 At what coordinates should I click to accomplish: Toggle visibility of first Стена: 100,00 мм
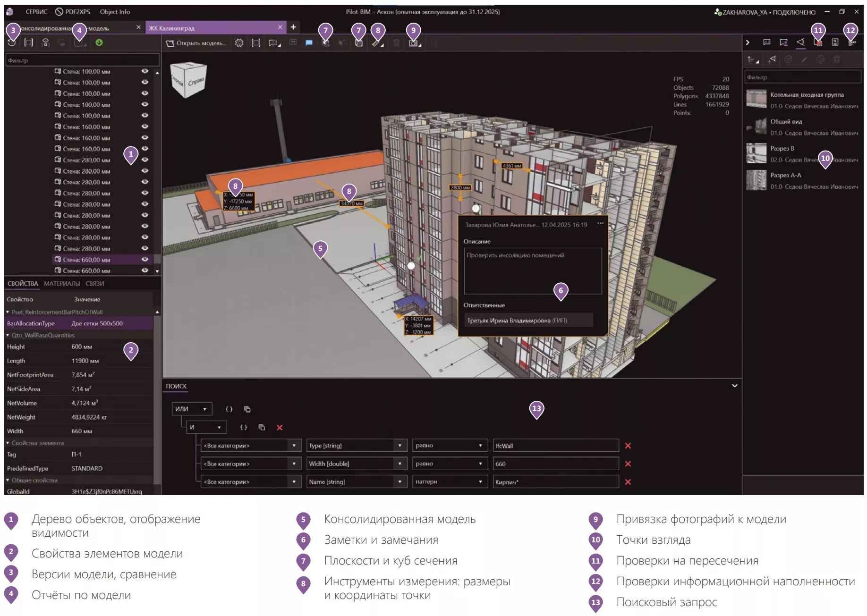tap(145, 71)
